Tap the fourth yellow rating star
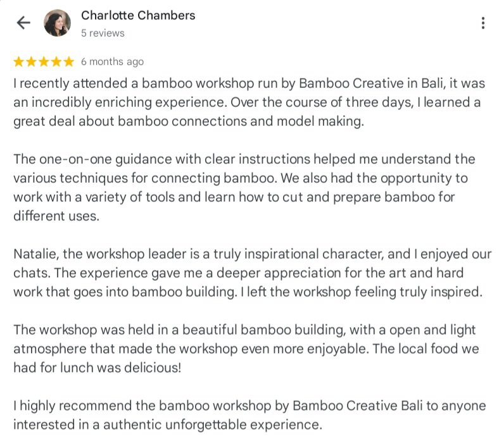The height and width of the screenshot is (444, 504). coord(56,61)
